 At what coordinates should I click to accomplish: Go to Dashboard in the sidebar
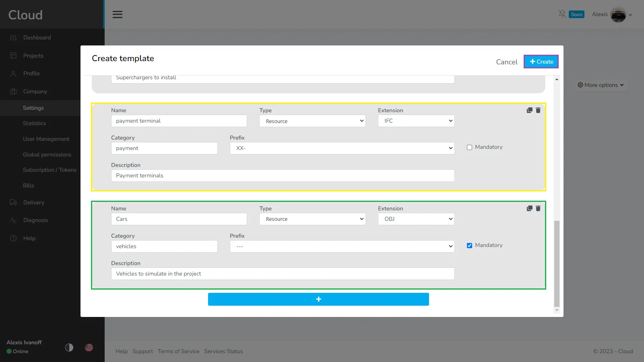pyautogui.click(x=37, y=38)
